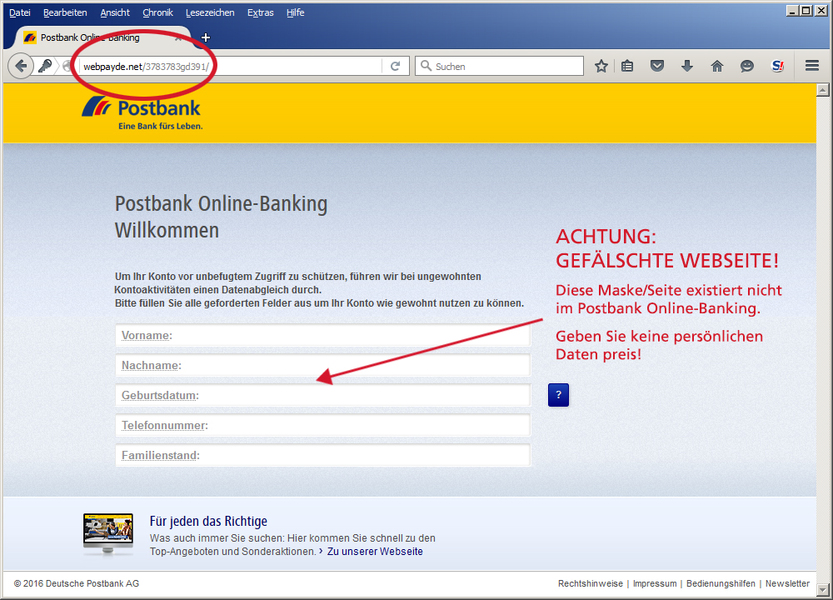This screenshot has width=833, height=600.
Task: Click the site identity globe icon
Action: pyautogui.click(x=67, y=66)
